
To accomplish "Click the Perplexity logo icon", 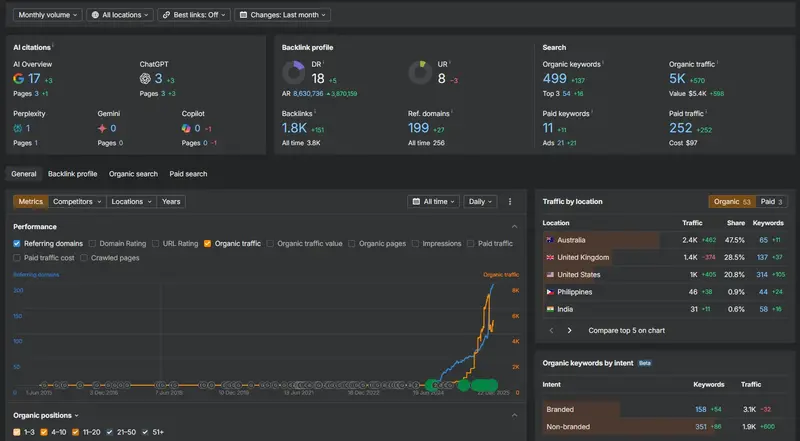I will [18, 129].
